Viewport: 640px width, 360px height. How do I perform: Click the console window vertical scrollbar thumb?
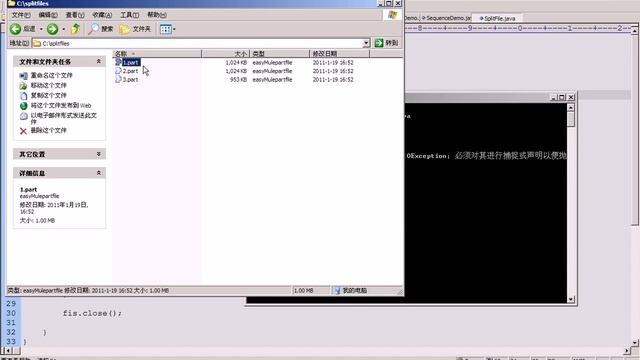571,119
